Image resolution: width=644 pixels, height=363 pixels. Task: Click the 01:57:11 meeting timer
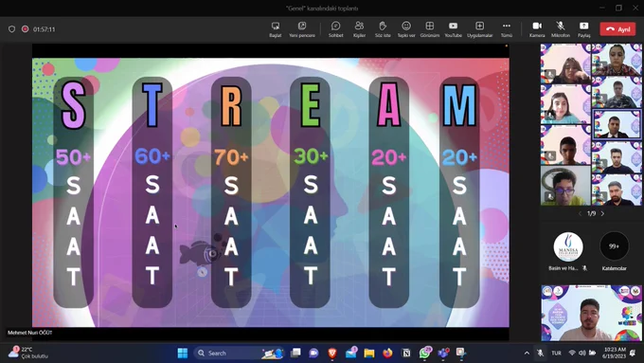[44, 29]
